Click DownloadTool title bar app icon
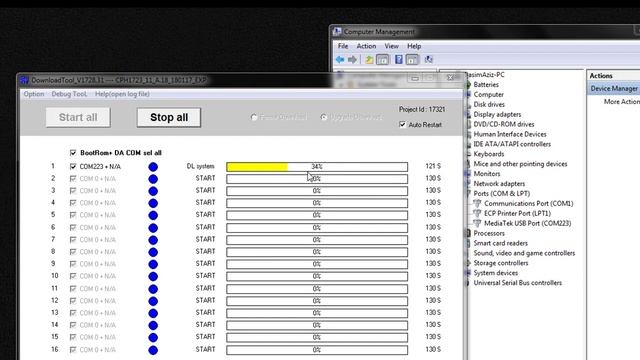640x360 pixels. (24, 80)
